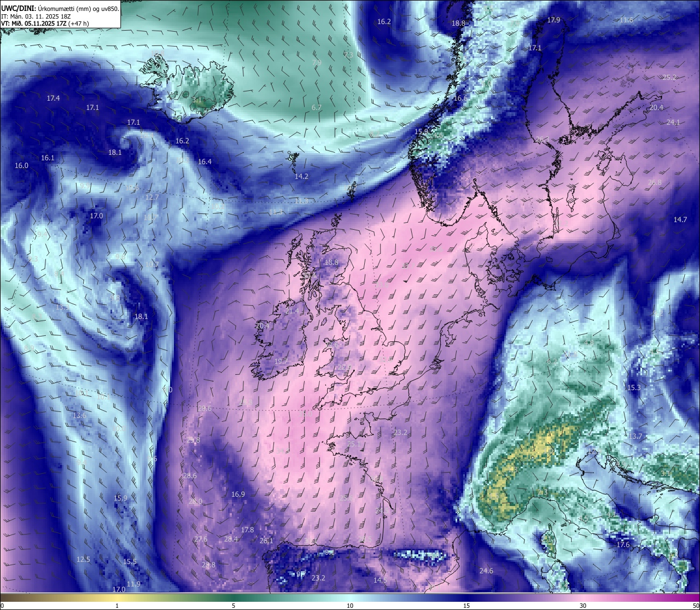Click the color scale tick label "10"

(350, 606)
